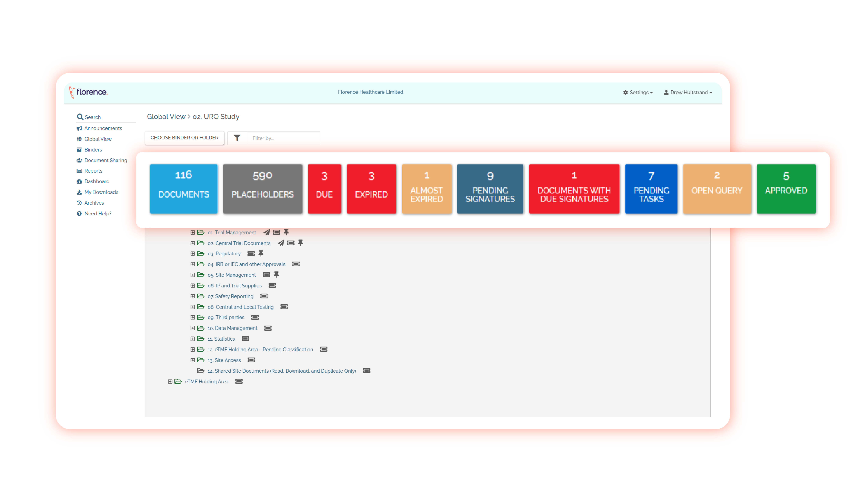Click the pin icon beside Trial Management
This screenshot has width=868, height=504.
pos(286,232)
